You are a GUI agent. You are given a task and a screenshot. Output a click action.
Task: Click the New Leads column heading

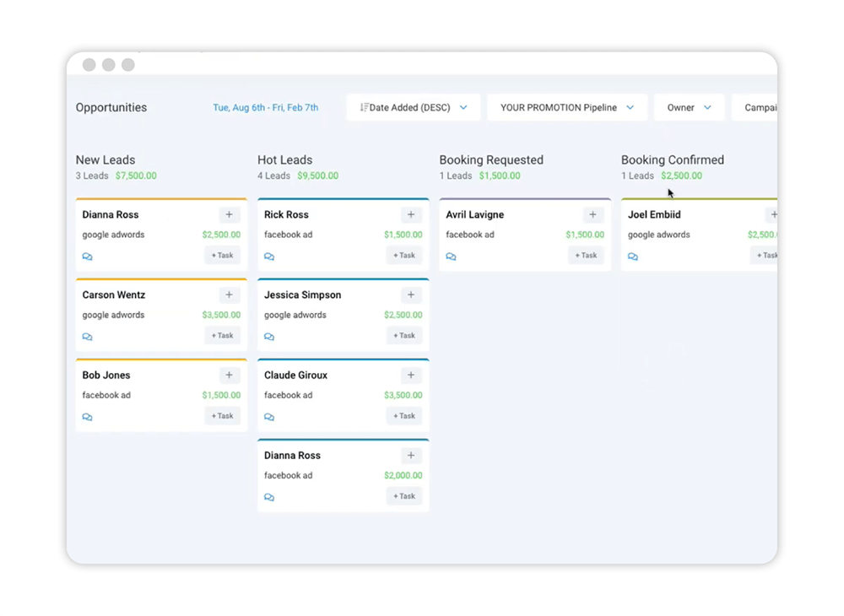105,159
